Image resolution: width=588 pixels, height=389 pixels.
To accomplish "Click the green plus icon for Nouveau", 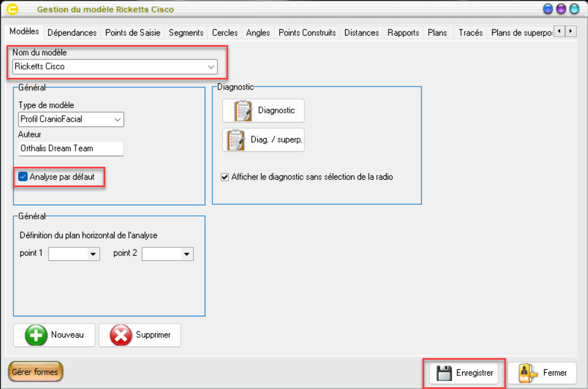I will tap(36, 335).
